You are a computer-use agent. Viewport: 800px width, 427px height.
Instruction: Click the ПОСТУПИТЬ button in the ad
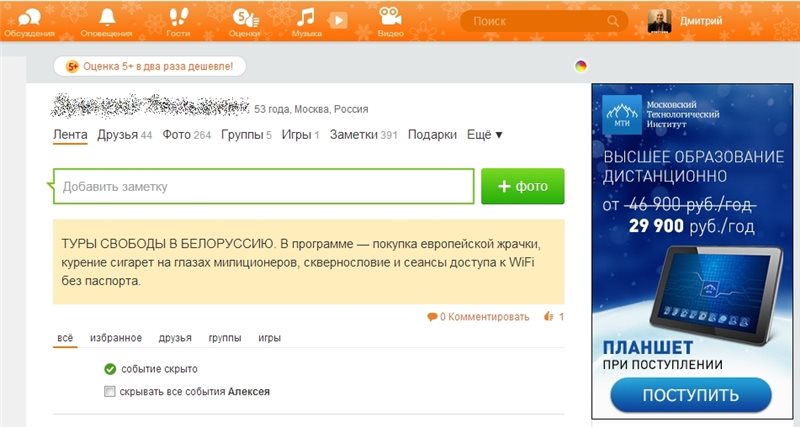(x=691, y=395)
